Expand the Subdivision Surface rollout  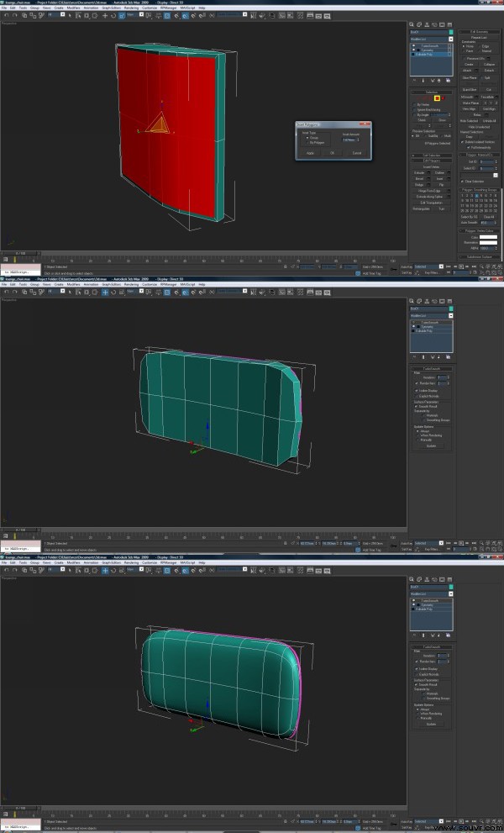point(480,257)
